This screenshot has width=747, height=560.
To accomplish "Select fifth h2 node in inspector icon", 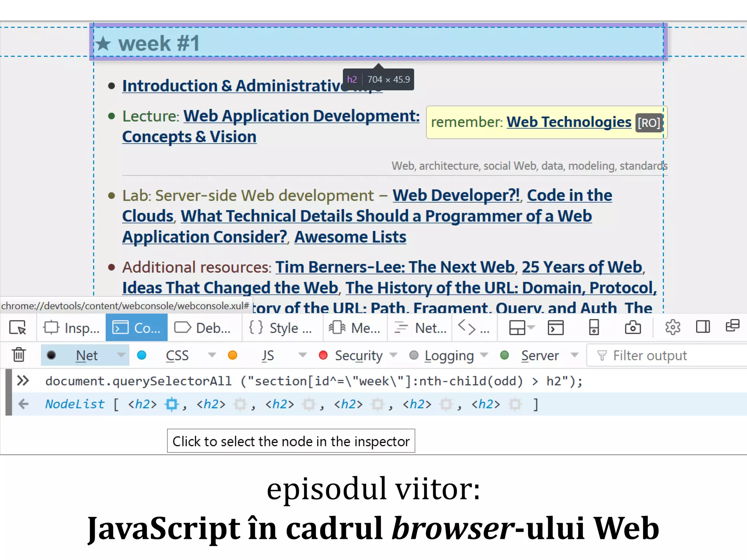I will [446, 404].
